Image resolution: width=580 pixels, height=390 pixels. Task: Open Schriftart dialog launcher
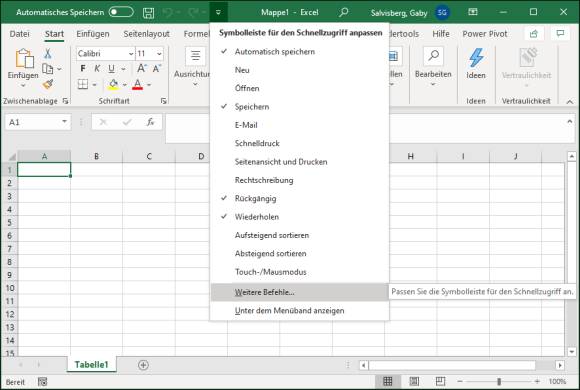163,101
